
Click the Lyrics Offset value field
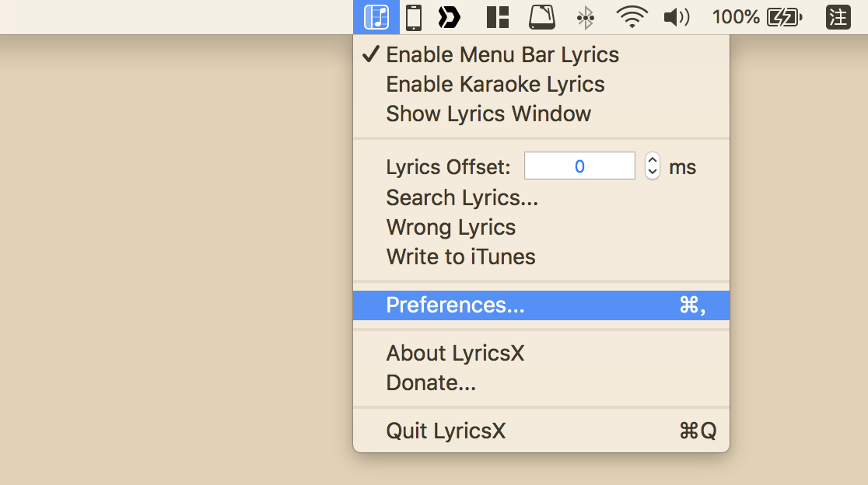coord(579,166)
